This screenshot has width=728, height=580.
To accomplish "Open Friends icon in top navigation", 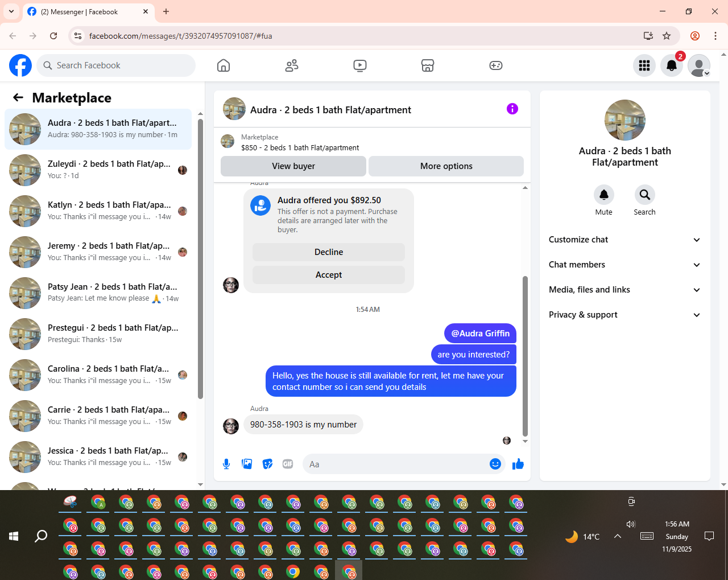I will [x=292, y=65].
